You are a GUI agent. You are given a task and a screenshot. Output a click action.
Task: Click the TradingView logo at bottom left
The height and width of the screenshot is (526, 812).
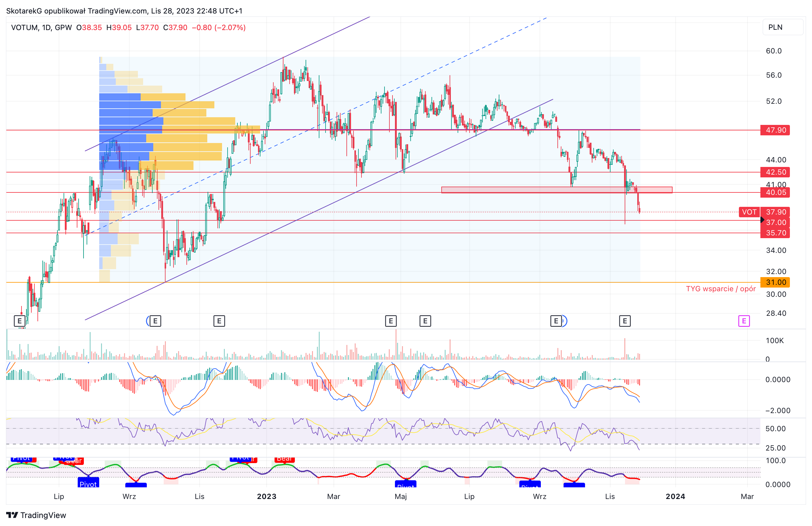coord(36,515)
